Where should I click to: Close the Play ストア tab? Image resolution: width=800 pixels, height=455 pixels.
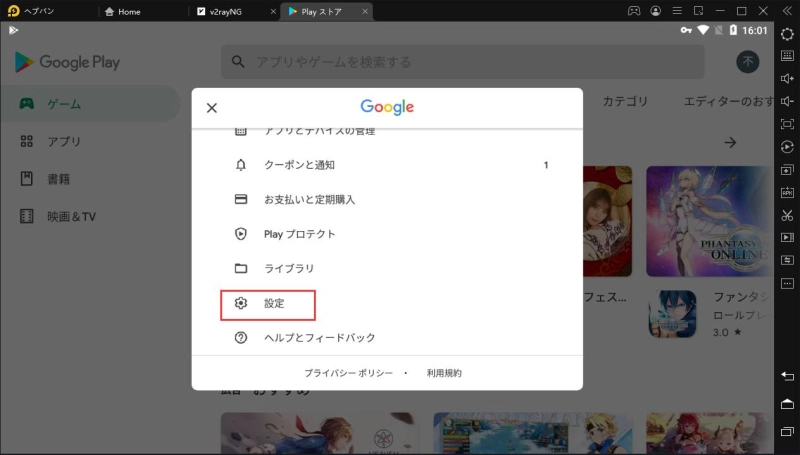pyautogui.click(x=366, y=11)
